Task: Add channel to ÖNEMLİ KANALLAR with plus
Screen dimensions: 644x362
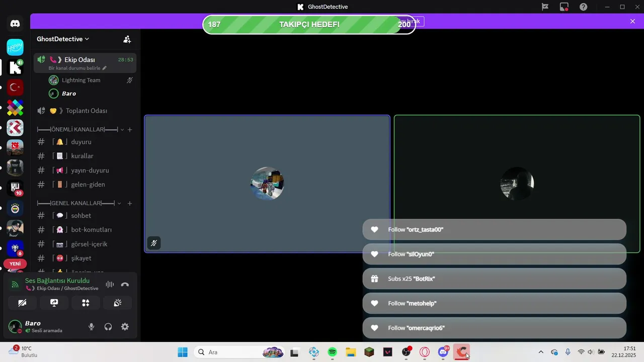Action: click(130, 129)
